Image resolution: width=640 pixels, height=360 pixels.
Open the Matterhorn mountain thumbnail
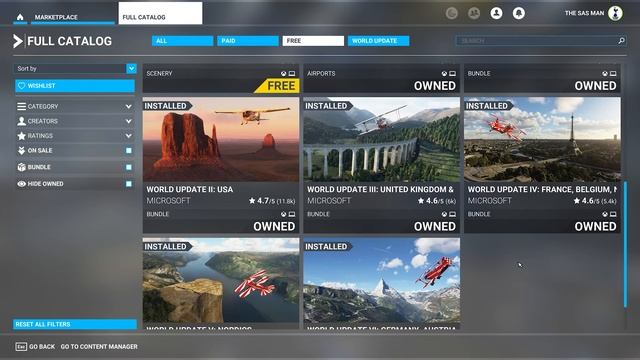click(x=382, y=280)
